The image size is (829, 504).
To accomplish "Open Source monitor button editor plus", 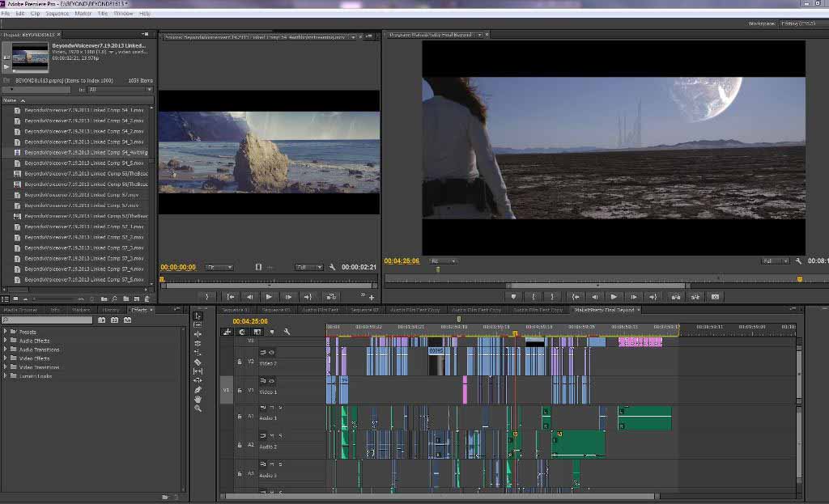I will point(372,298).
